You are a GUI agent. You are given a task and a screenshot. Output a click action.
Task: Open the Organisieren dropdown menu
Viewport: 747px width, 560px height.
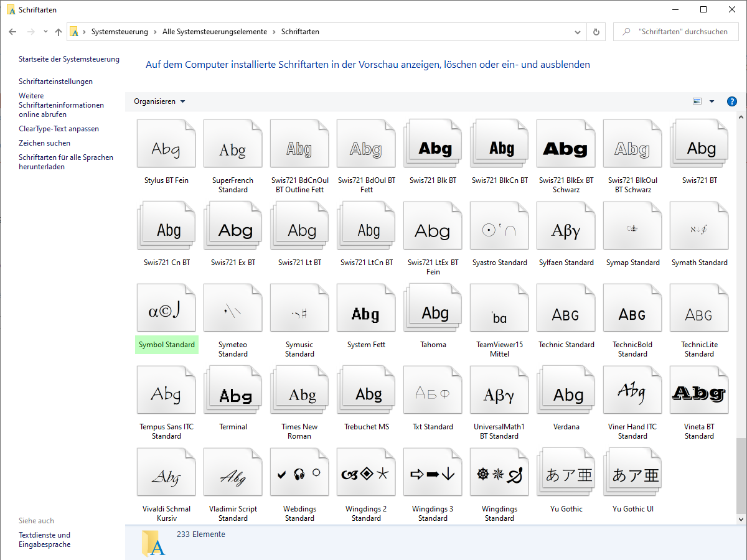tap(159, 101)
